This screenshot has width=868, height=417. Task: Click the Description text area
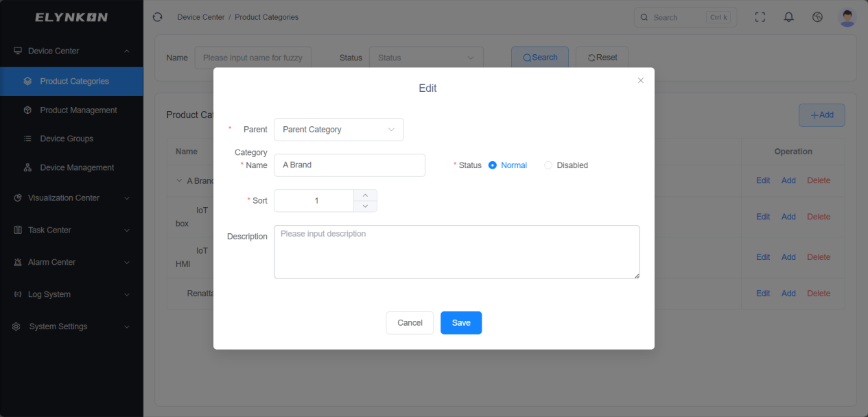[x=456, y=252]
